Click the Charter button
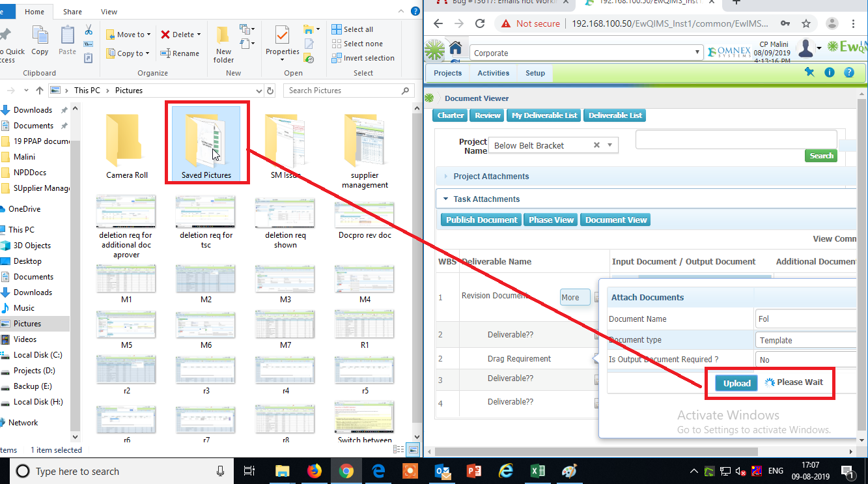 point(451,115)
